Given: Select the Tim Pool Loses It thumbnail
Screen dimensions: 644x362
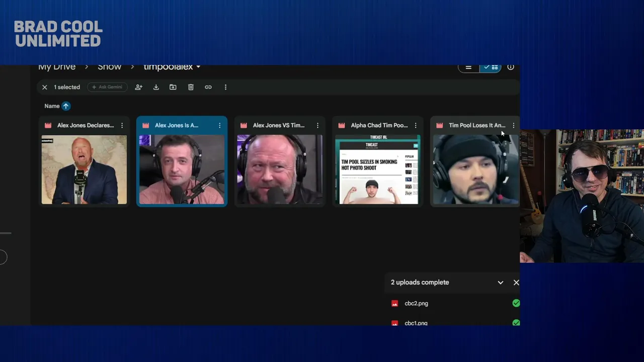Looking at the screenshot, I should click(475, 169).
